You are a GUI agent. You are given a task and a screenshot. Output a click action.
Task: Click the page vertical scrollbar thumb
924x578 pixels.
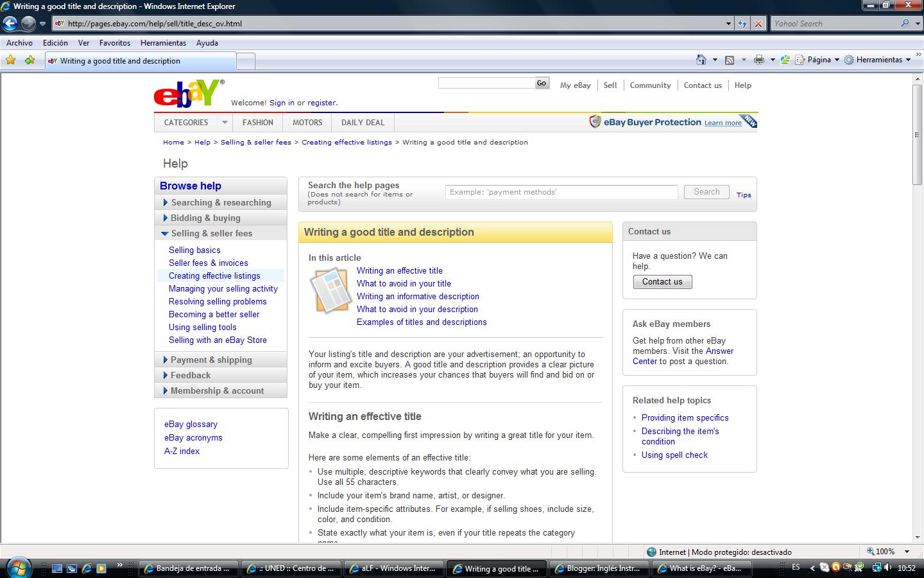tap(918, 135)
